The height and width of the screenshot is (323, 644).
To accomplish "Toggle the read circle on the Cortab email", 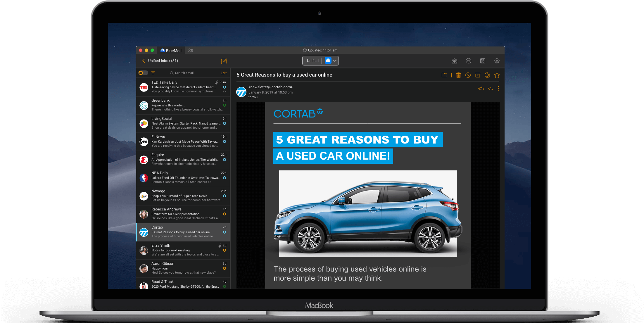I will (x=225, y=232).
